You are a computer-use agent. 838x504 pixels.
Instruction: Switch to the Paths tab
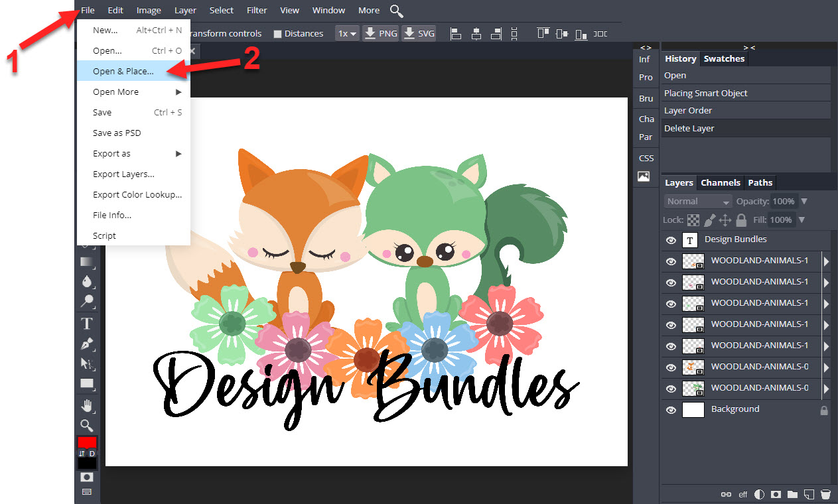tap(760, 183)
